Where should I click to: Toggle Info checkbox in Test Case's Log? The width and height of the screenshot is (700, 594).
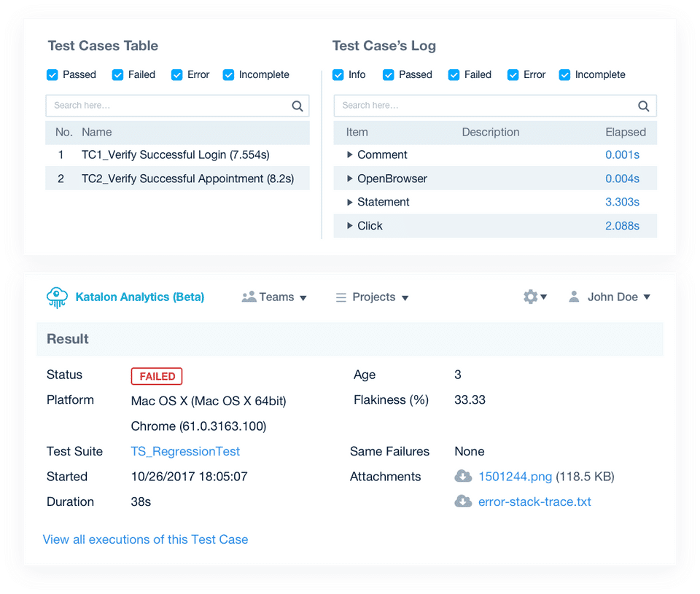click(x=338, y=75)
